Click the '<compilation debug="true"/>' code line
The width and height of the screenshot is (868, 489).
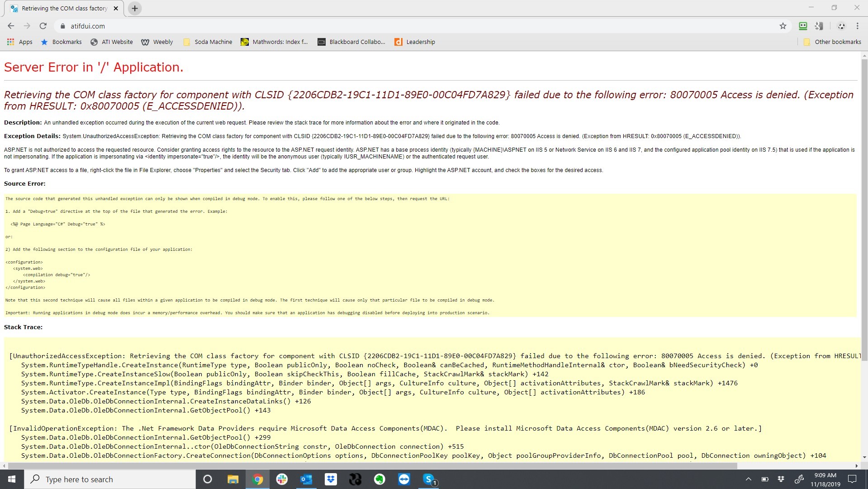[57, 275]
